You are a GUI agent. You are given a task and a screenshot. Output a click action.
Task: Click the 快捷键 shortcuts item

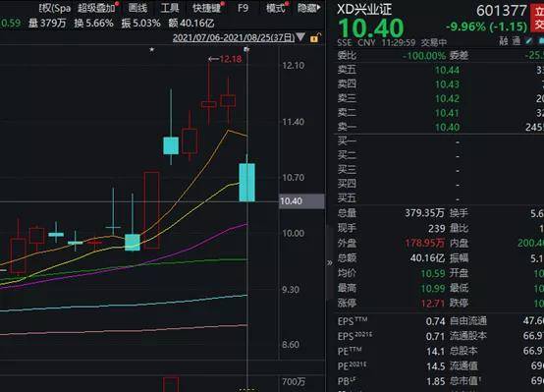[208, 8]
